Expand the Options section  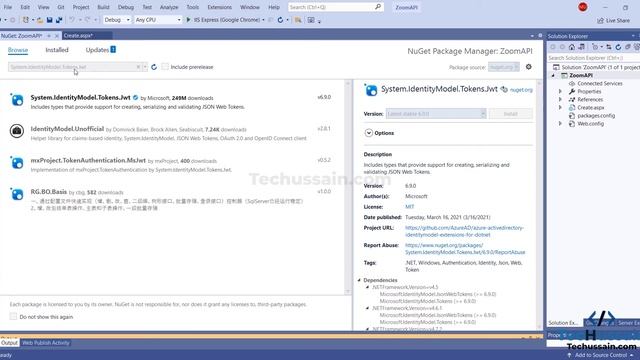(369, 133)
